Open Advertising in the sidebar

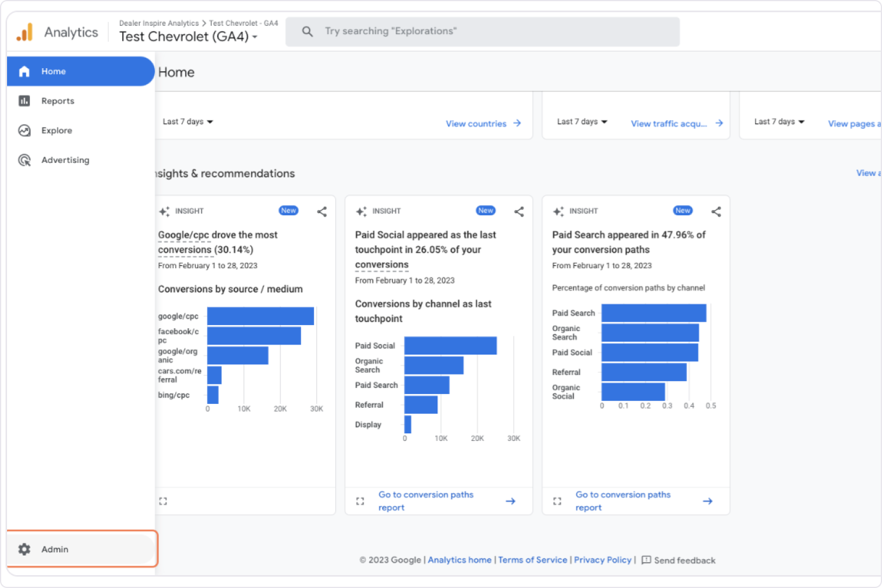(81, 160)
